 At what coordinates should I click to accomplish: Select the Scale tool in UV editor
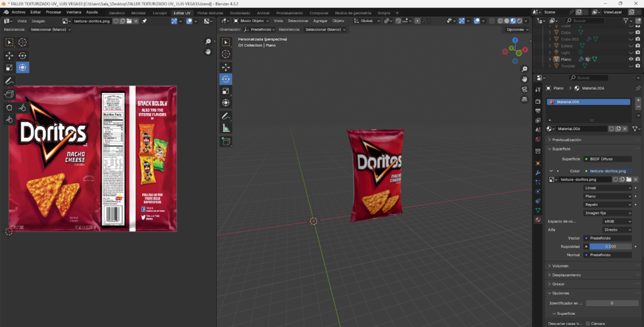tap(9, 67)
